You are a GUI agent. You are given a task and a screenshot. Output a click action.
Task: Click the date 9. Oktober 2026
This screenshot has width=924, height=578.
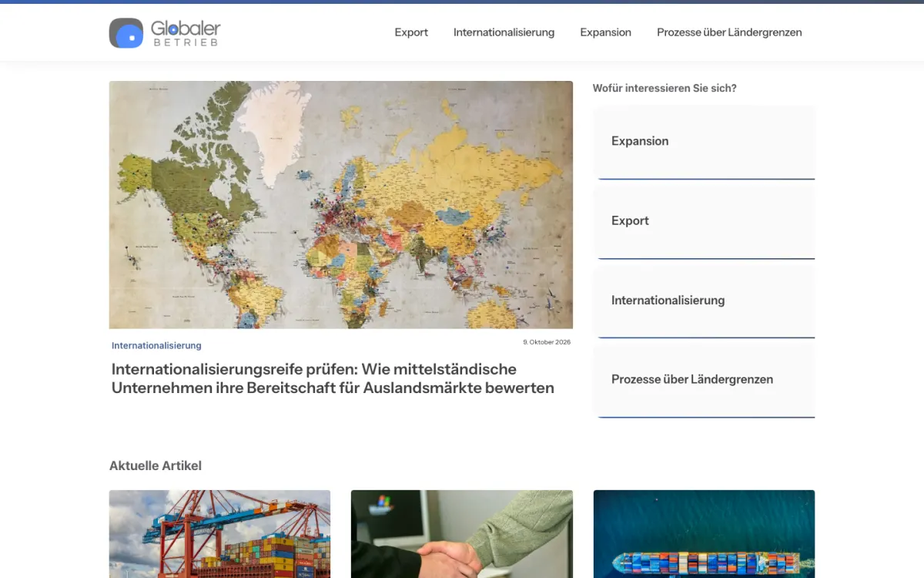pos(547,341)
